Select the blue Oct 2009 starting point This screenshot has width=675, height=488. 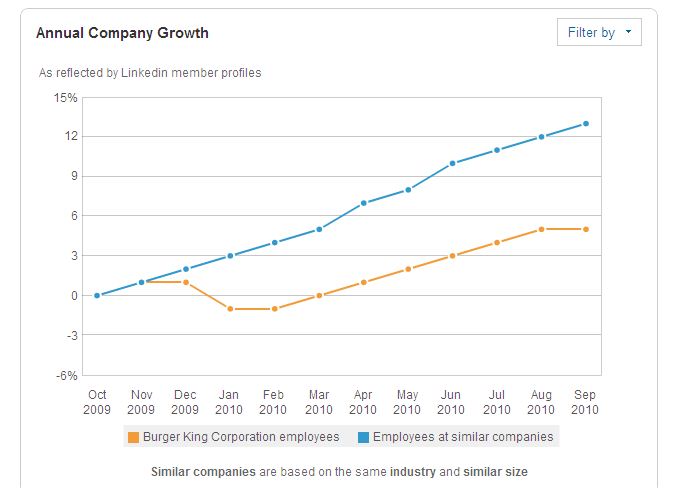[x=97, y=296]
